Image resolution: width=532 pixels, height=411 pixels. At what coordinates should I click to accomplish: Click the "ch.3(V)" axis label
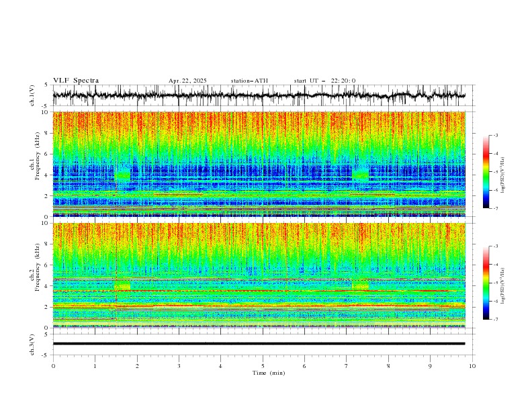(32, 345)
